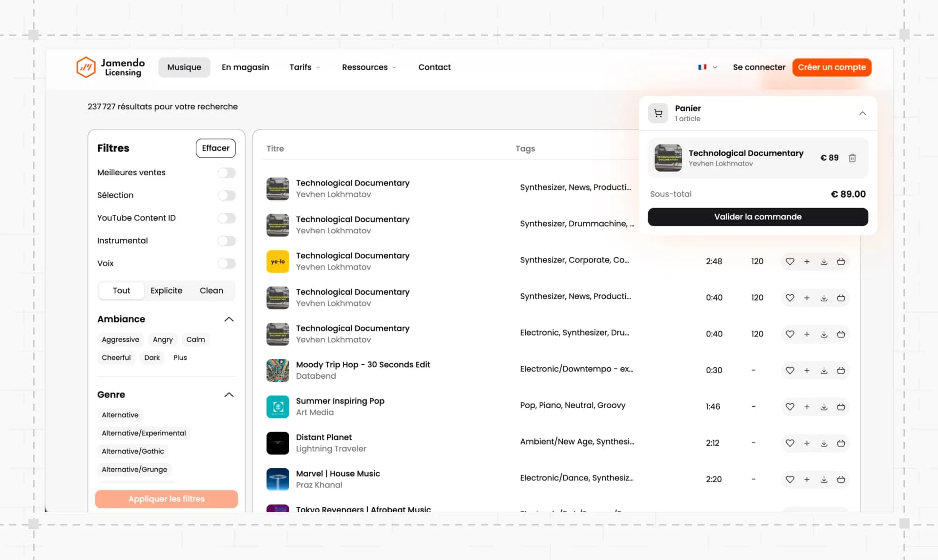Add Moody Trip Hop to the basket

(x=841, y=370)
